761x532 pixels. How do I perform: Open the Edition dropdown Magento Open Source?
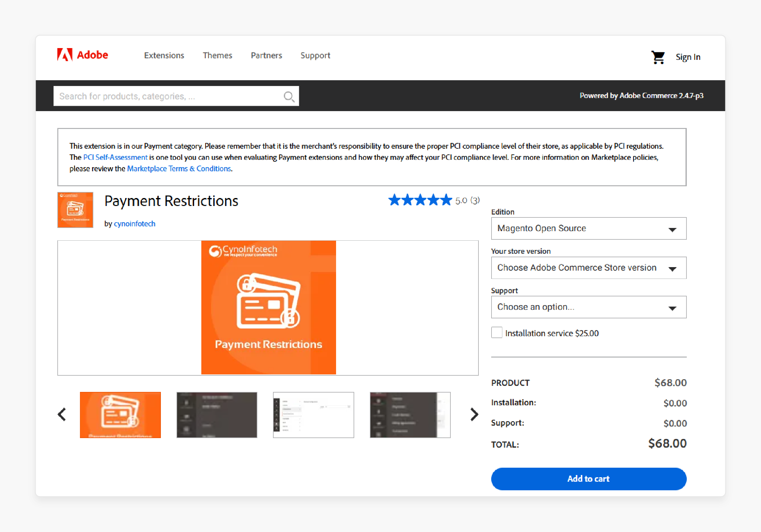(x=589, y=228)
